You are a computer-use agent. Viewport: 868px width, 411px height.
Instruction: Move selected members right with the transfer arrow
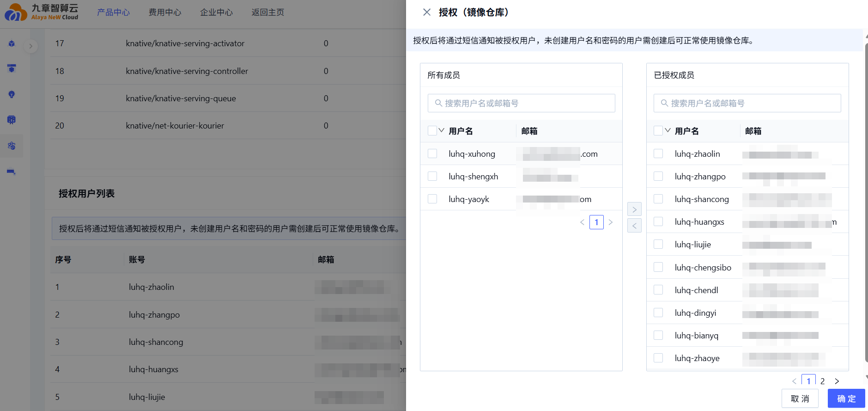click(634, 209)
